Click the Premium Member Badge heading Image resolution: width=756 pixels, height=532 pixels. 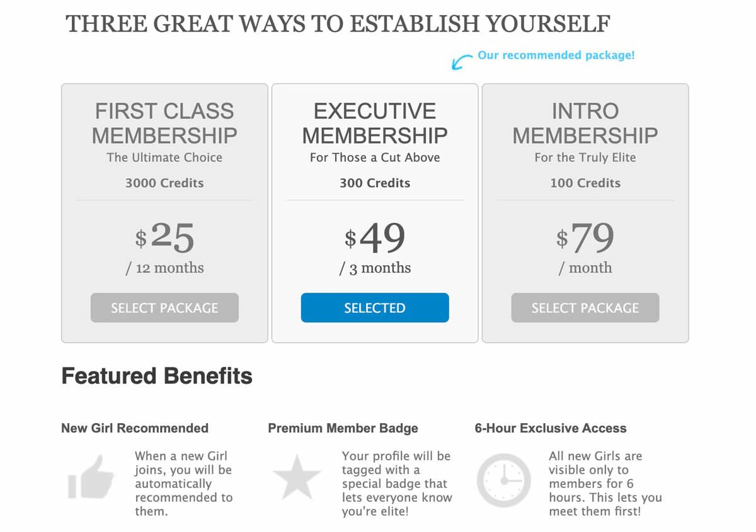pos(343,428)
